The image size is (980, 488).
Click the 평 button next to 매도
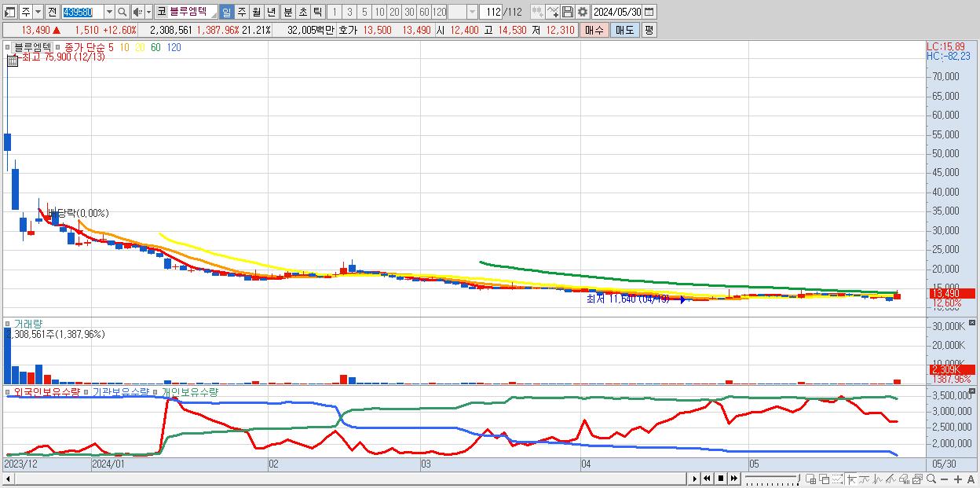coord(649,30)
